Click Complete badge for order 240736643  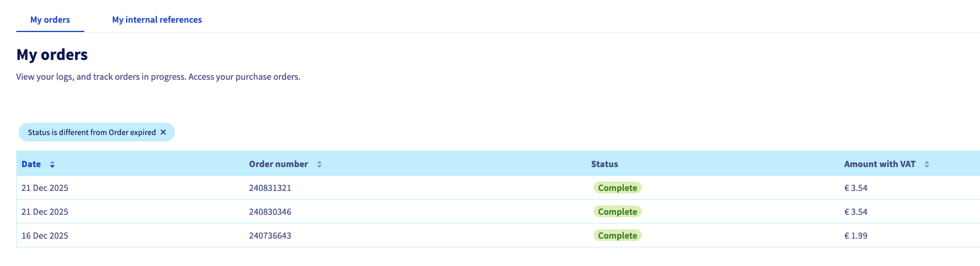pos(617,236)
